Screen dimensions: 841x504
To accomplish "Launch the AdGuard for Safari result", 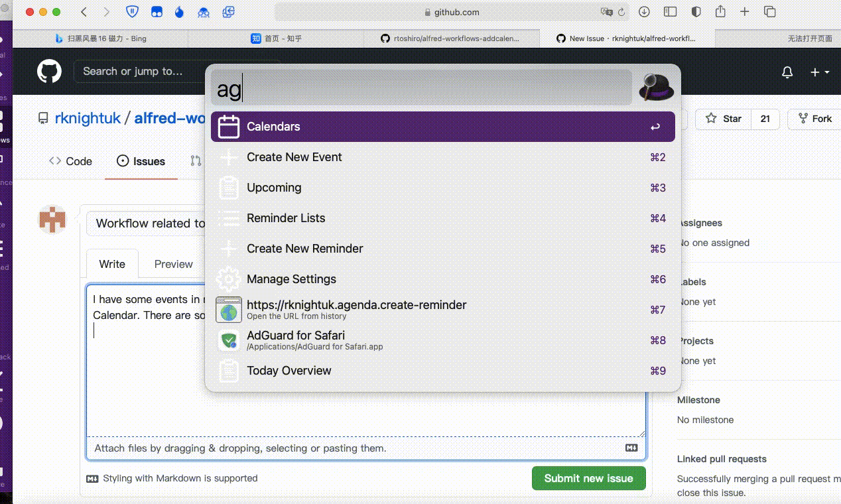I will click(x=443, y=340).
